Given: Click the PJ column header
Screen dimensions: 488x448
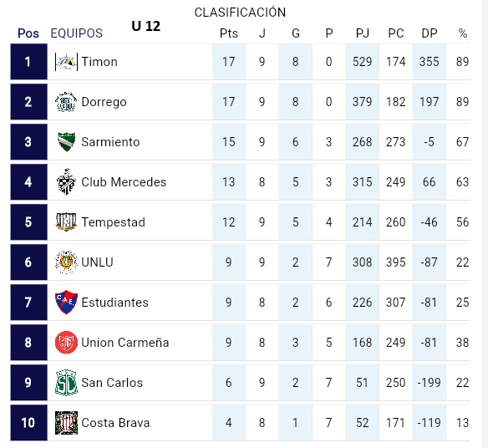Looking at the screenshot, I should coord(363,33).
